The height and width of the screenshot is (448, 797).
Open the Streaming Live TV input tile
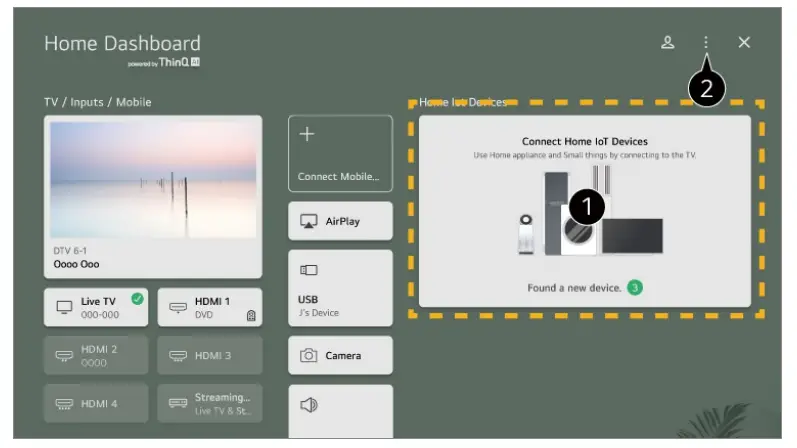point(210,403)
